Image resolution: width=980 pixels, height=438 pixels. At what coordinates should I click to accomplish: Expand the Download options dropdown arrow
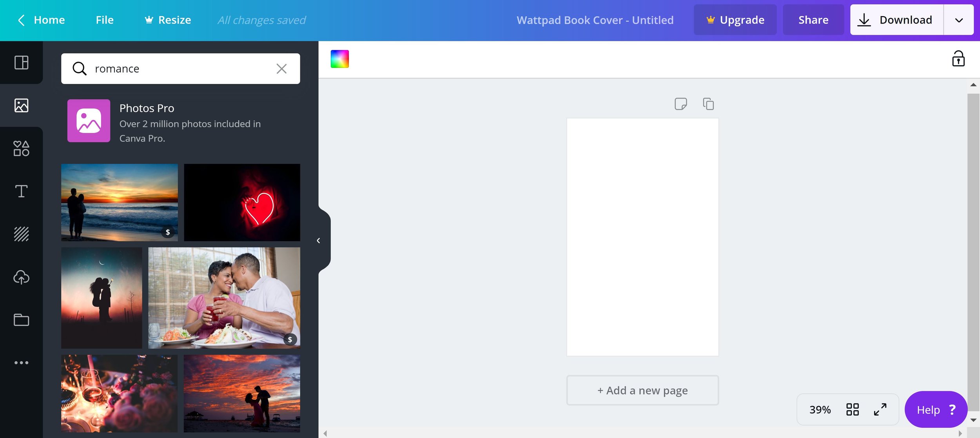[959, 20]
